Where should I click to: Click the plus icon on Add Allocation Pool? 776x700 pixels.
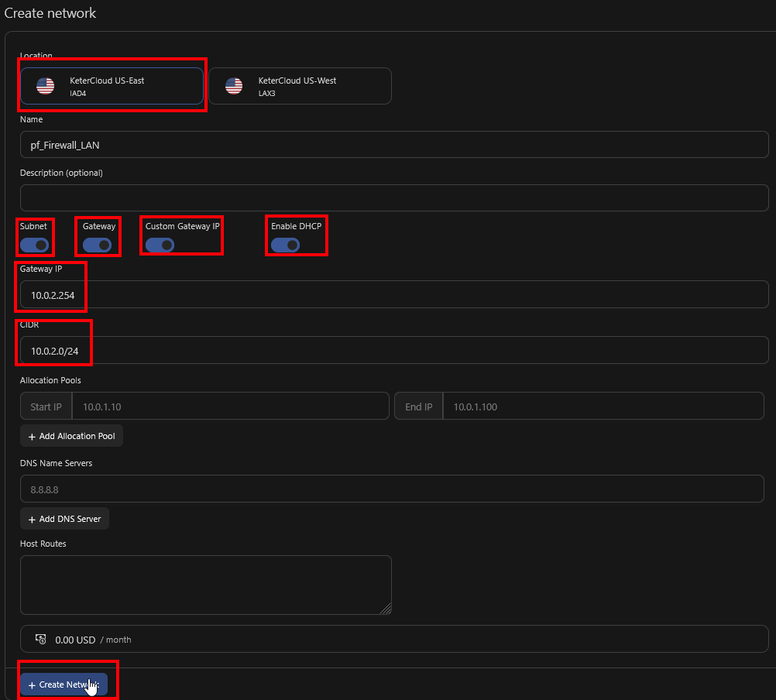(x=31, y=435)
